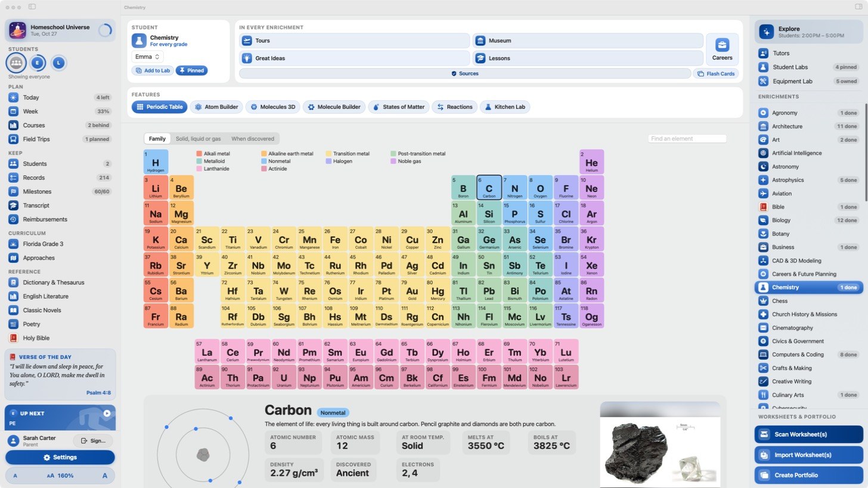The height and width of the screenshot is (488, 868).
Task: Open the Museum building icon
Action: click(480, 41)
